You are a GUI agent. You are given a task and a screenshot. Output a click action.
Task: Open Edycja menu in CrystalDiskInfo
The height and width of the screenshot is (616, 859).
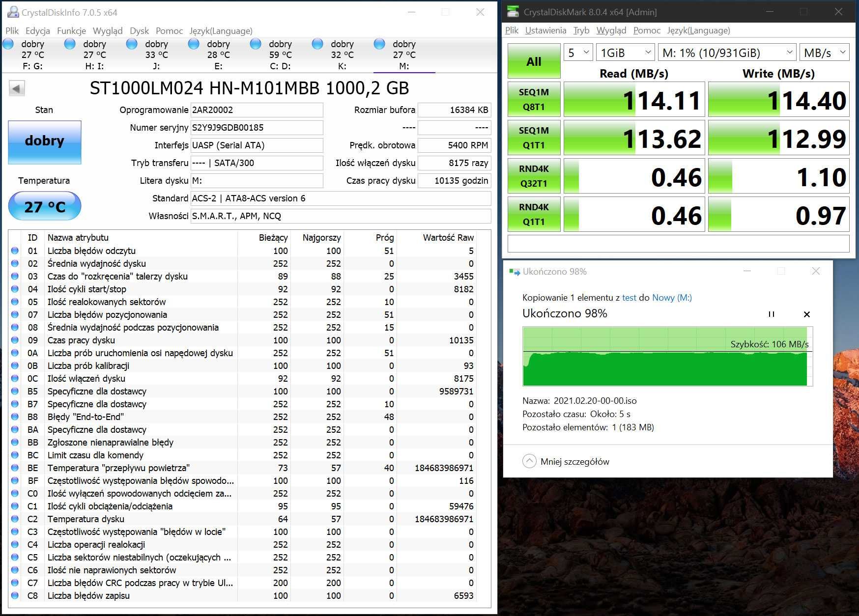(38, 31)
